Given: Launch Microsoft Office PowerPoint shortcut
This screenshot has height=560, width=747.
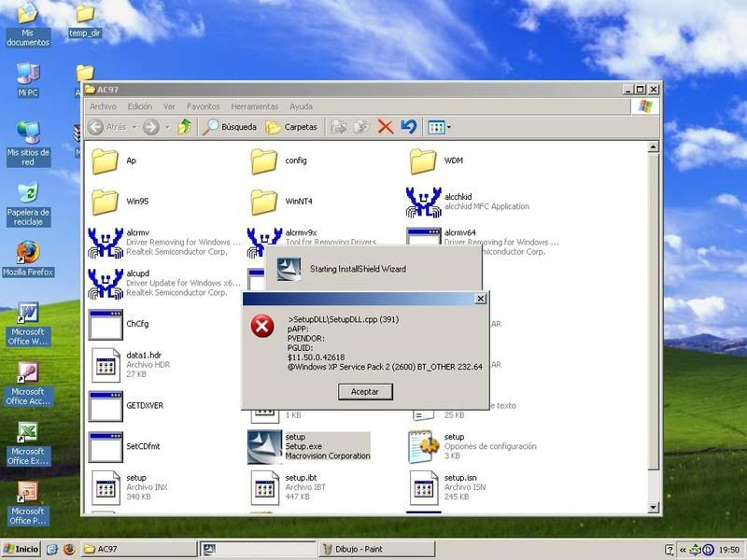Looking at the screenshot, I should pyautogui.click(x=28, y=504).
